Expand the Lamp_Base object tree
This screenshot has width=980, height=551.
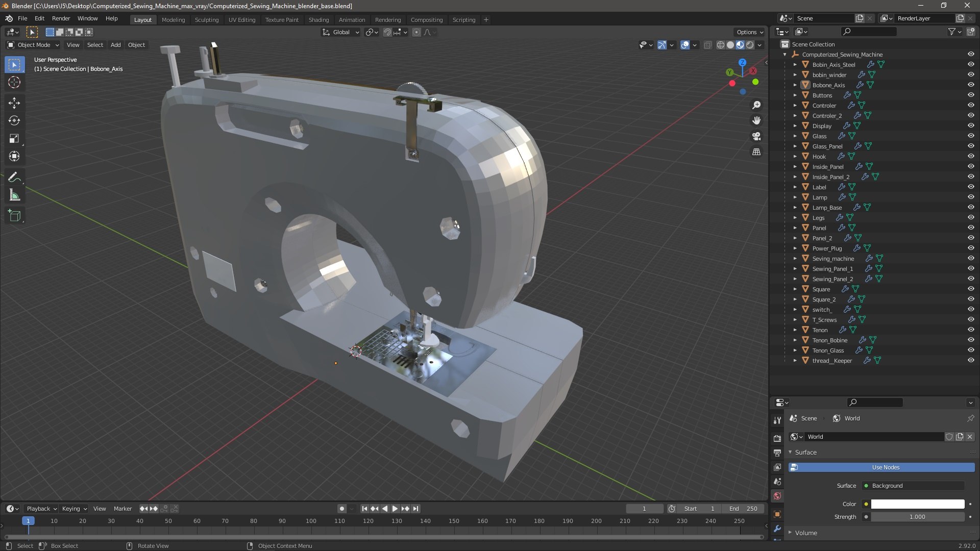pos(795,207)
